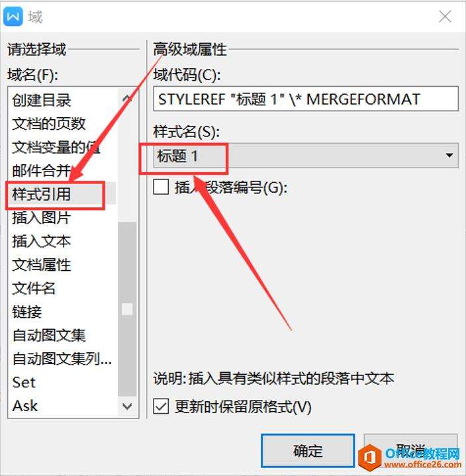This screenshot has width=466, height=476.
Task: Select 插入图片 field name
Action: tap(62, 218)
